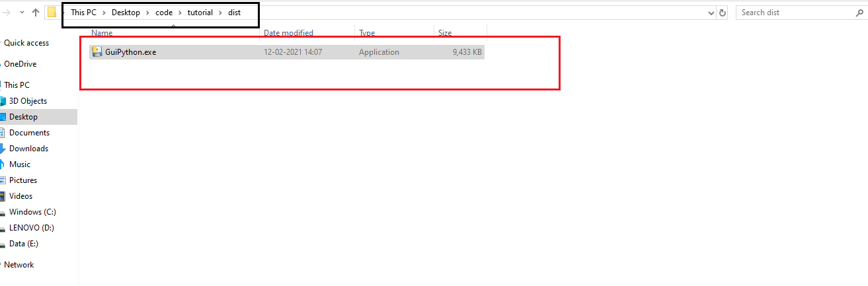The width and height of the screenshot is (868, 286).
Task: Open recent locations dropdown arrow
Action: point(22,13)
